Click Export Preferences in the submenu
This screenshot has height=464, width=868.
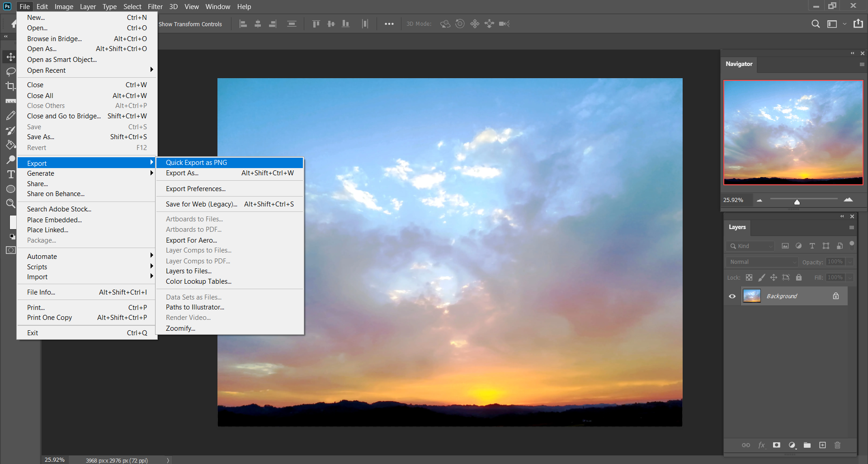pos(196,189)
